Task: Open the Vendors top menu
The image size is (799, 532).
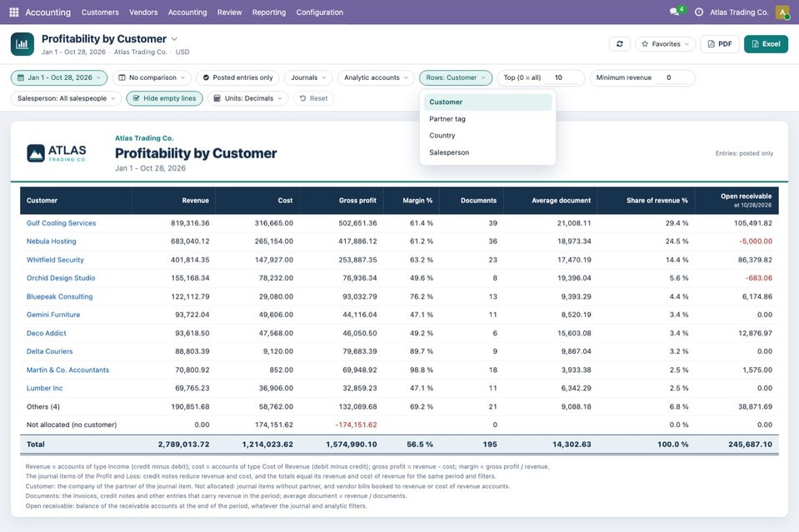Action: pyautogui.click(x=143, y=12)
